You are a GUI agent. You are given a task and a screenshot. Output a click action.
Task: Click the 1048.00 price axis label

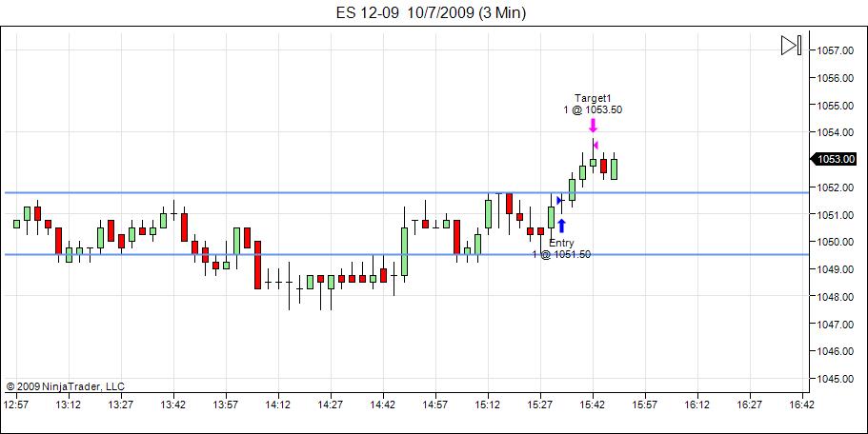(x=835, y=297)
